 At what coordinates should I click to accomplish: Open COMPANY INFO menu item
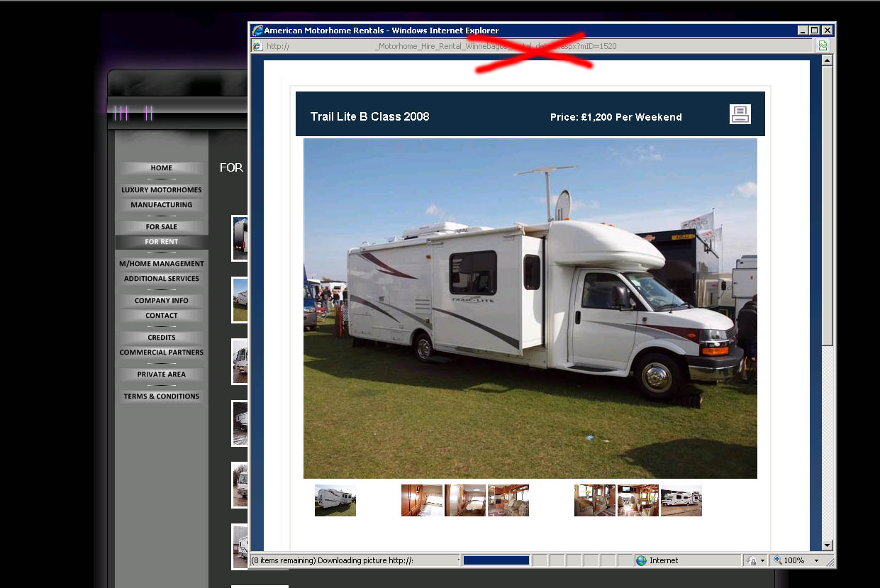[x=162, y=301]
